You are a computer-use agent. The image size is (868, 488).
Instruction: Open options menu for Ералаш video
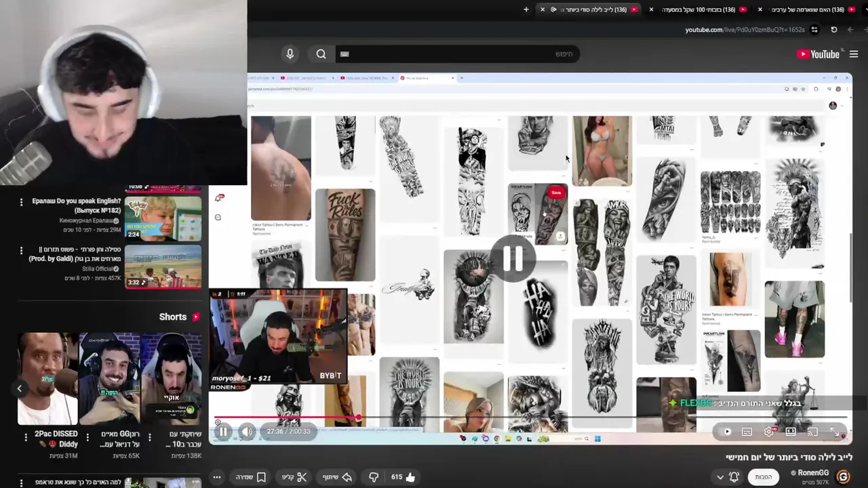21,202
